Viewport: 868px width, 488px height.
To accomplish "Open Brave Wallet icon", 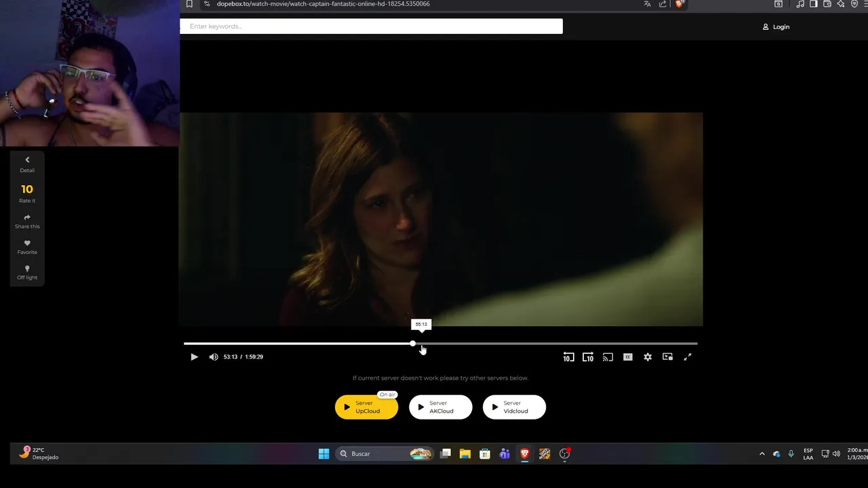I will point(827,4).
